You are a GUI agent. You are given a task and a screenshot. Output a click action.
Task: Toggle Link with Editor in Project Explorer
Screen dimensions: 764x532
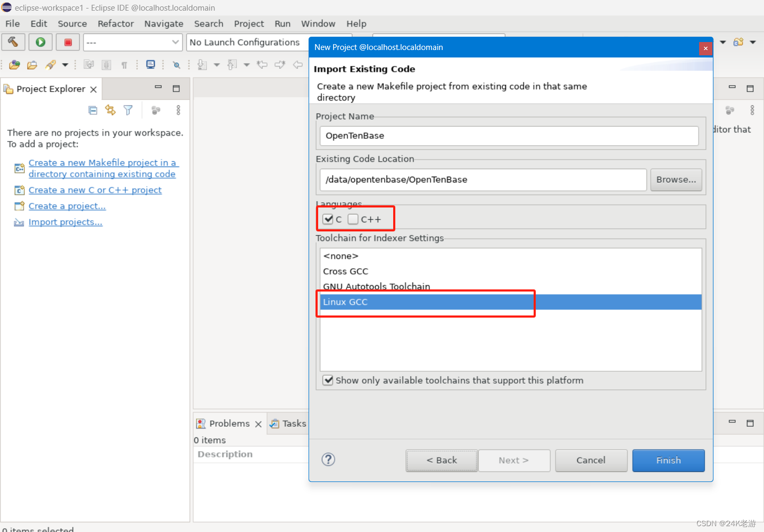pos(110,110)
